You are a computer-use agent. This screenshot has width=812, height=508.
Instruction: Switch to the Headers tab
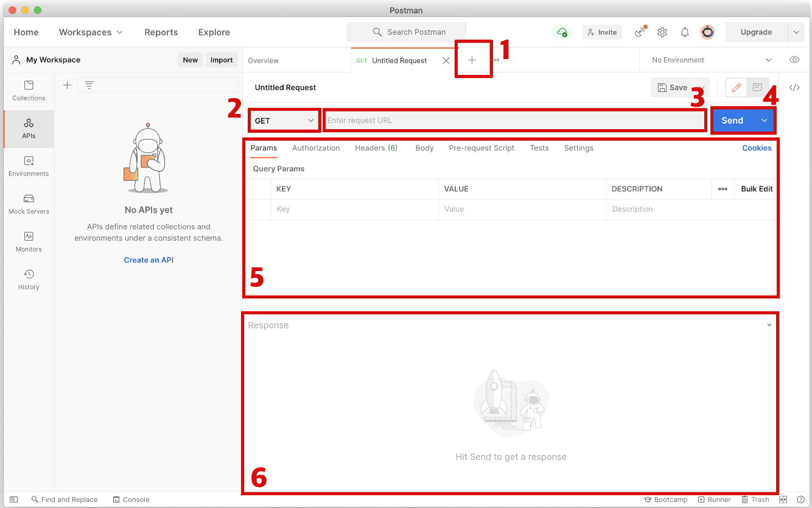click(x=376, y=148)
